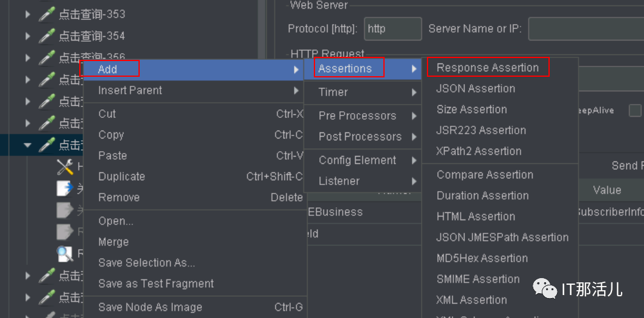Open the Insert Parent submenu arrow
This screenshot has width=644, height=318.
point(296,91)
